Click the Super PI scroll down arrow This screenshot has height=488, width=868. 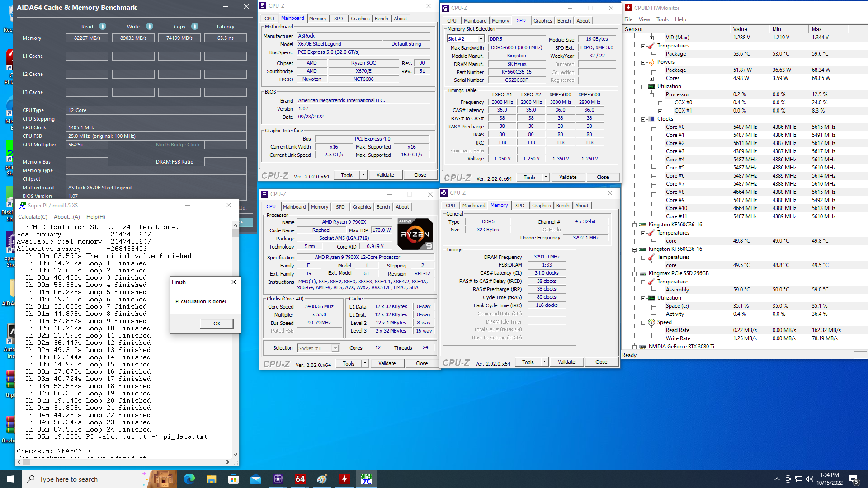tap(235, 455)
